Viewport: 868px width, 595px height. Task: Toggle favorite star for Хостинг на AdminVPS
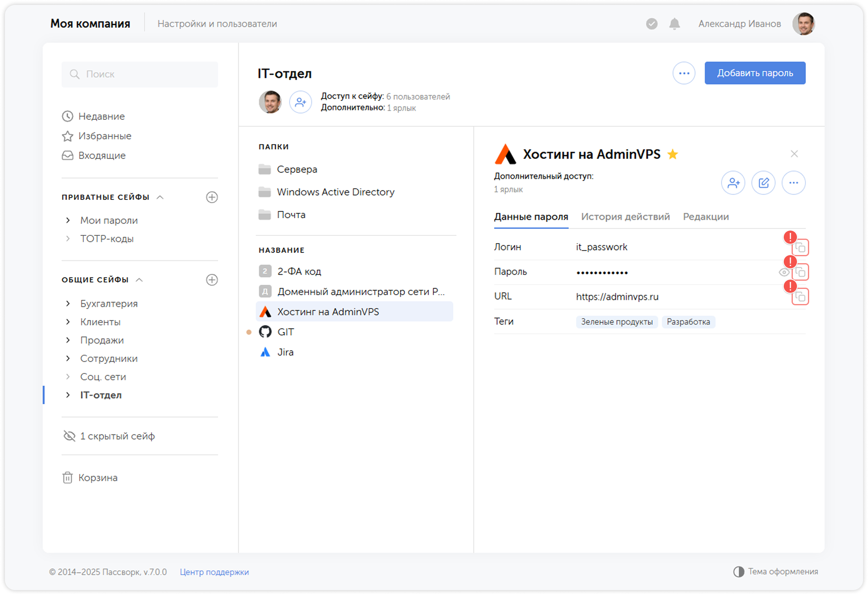pyautogui.click(x=672, y=154)
